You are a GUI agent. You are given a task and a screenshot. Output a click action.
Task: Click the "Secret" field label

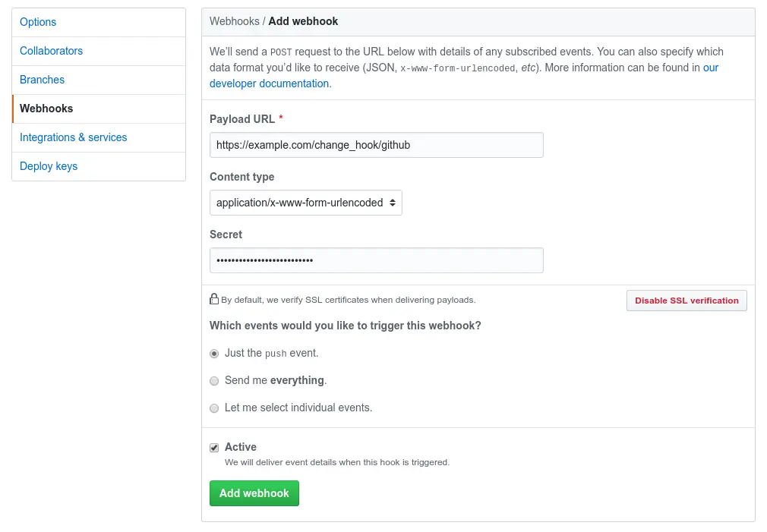(226, 235)
